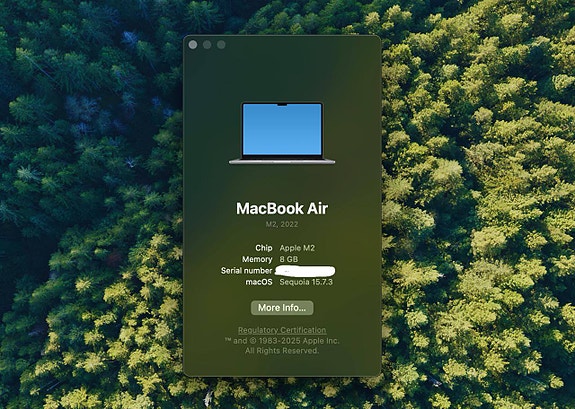Select the 8 GB memory value
Screen dimensions: 575x409
289,259
